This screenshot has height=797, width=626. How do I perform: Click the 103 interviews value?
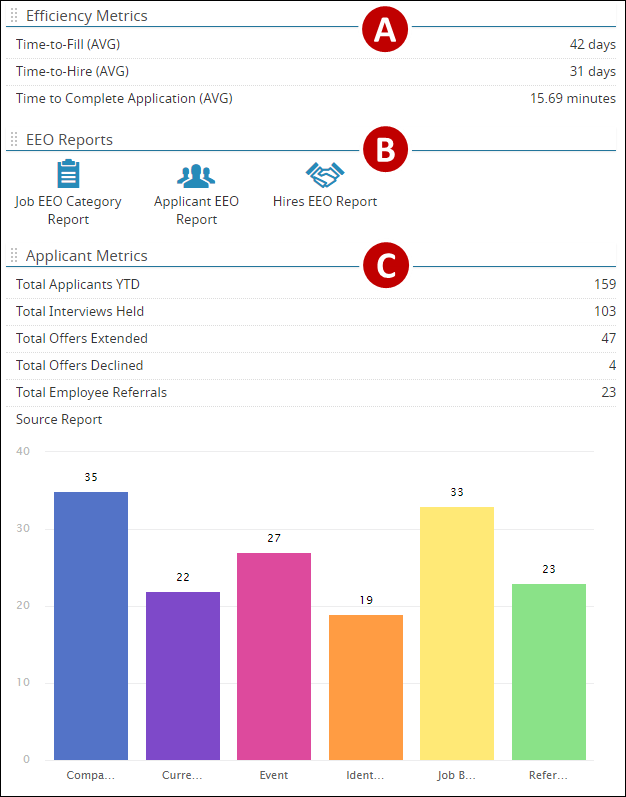605,311
